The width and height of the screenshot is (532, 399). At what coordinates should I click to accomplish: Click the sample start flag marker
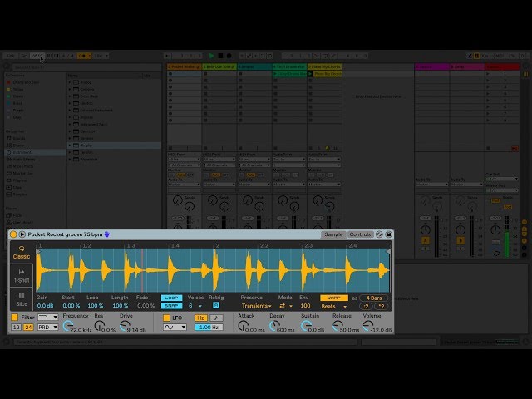(x=38, y=251)
